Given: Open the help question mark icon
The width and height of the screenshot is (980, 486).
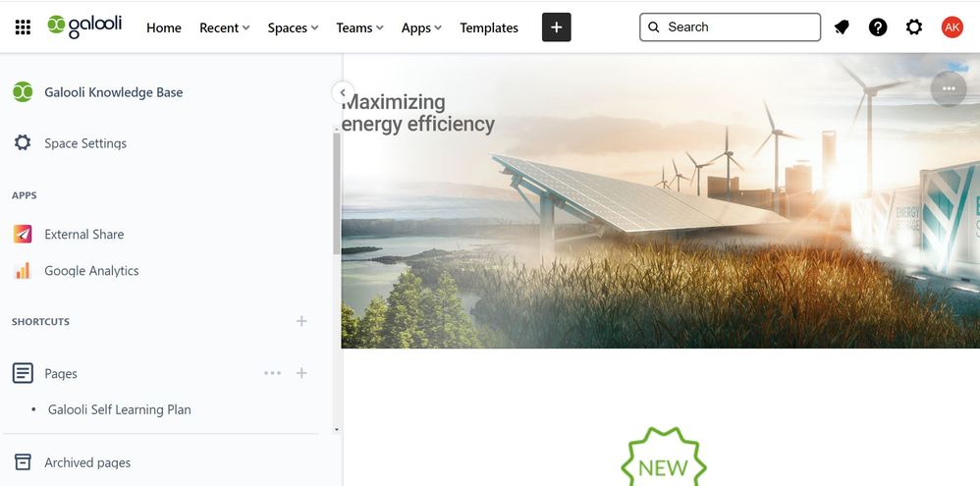Looking at the screenshot, I should click(x=878, y=27).
